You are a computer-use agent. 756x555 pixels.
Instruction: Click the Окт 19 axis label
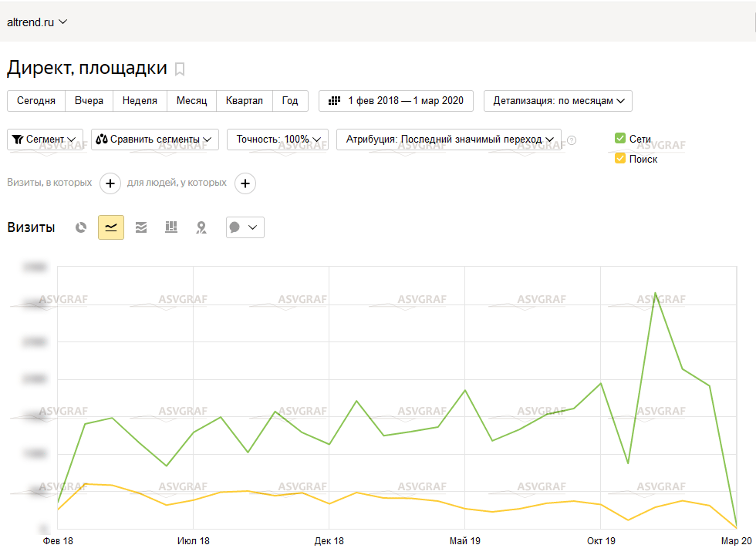(x=601, y=541)
